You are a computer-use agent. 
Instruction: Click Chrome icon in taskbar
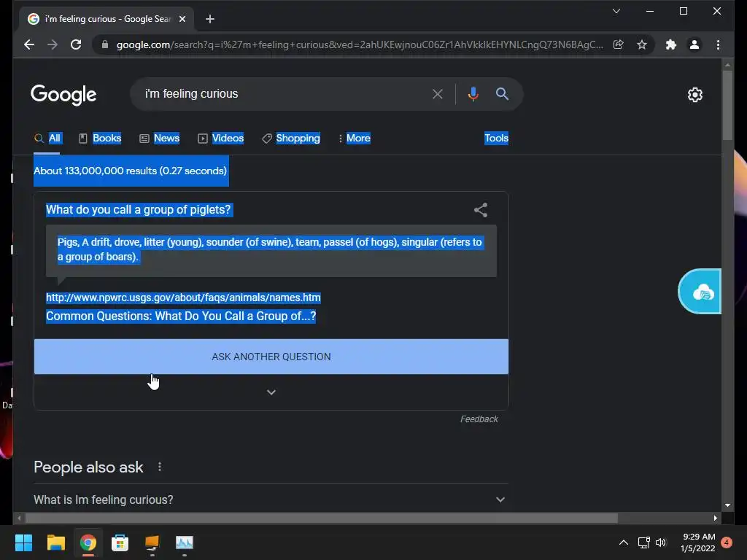click(x=88, y=542)
